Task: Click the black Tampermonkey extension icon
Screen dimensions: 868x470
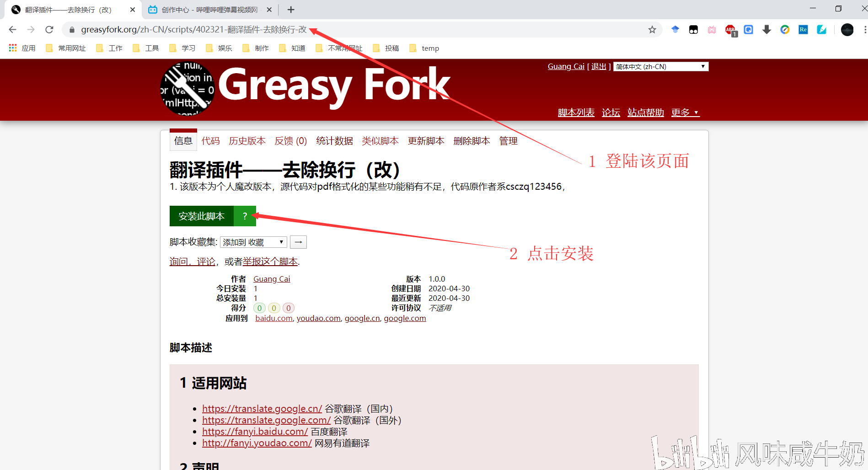Action: click(694, 30)
